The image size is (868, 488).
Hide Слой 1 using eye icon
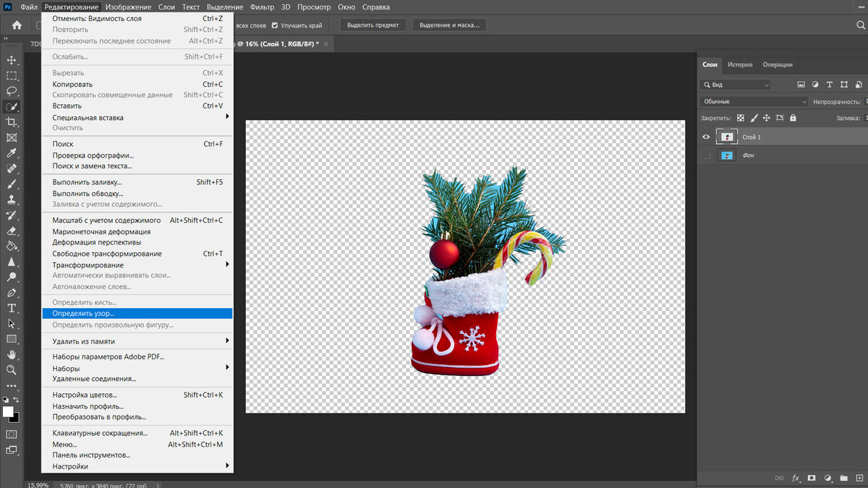coord(707,137)
